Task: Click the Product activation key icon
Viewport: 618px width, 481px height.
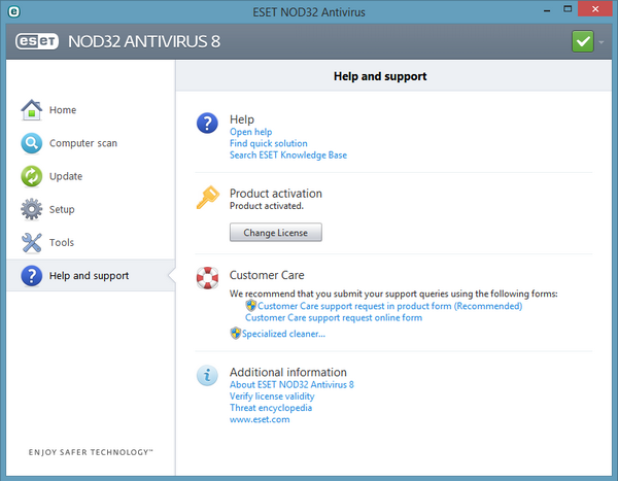Action: tap(207, 197)
